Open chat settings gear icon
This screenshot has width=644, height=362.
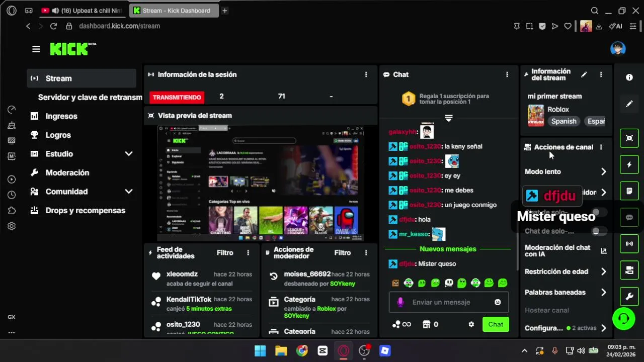pyautogui.click(x=471, y=324)
